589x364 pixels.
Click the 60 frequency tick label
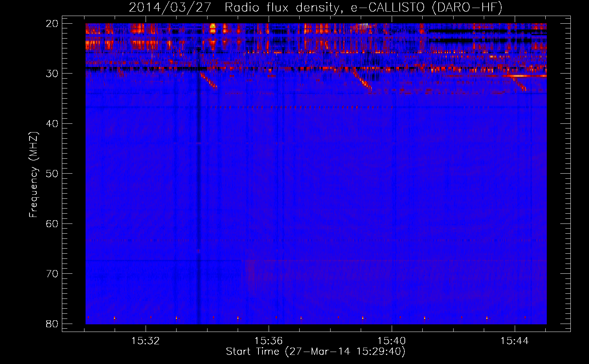click(x=52, y=224)
